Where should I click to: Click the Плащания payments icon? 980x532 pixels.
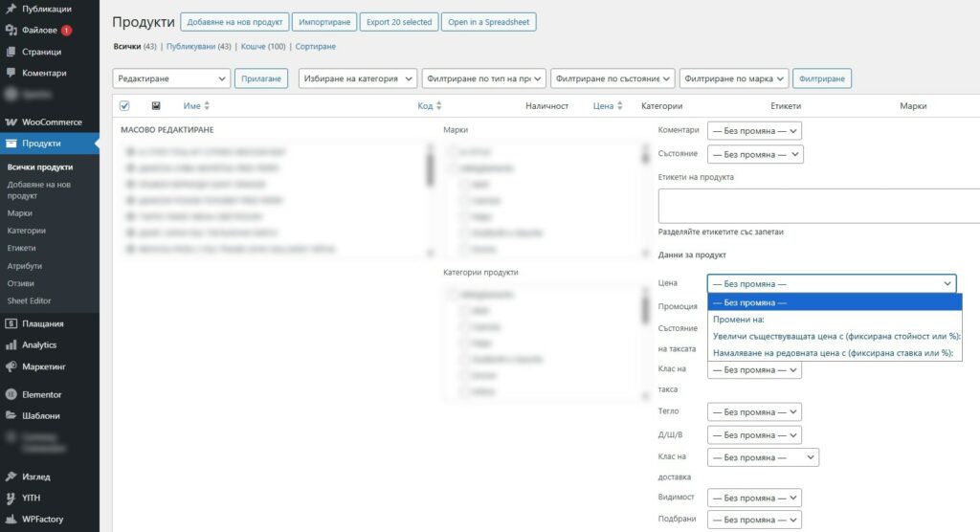click(x=11, y=324)
